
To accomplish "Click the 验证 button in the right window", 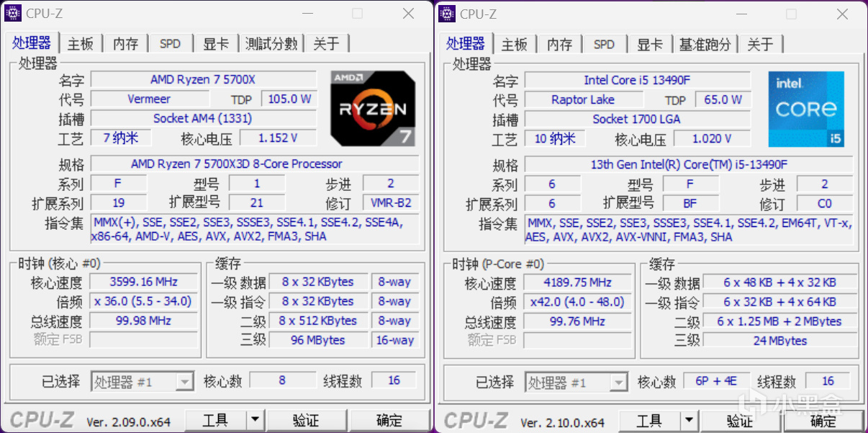I will coord(740,421).
